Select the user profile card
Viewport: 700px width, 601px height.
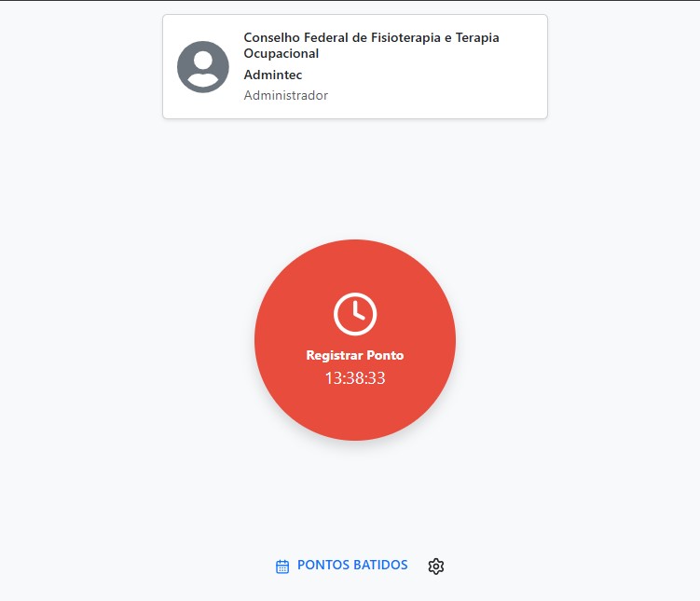(355, 66)
